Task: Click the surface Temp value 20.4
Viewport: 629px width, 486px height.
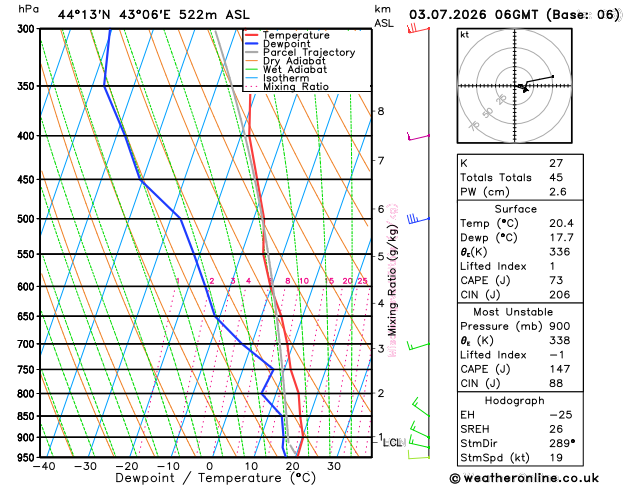Action: pos(561,223)
